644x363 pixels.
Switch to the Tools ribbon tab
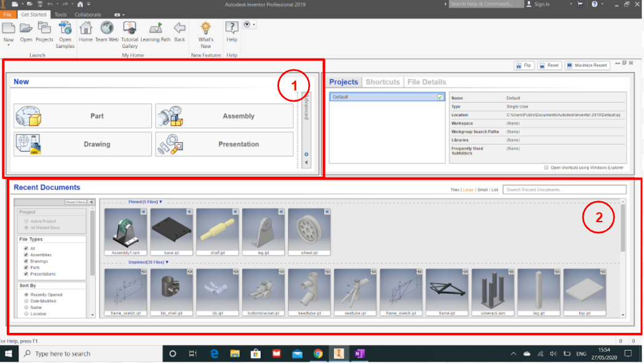(x=60, y=14)
